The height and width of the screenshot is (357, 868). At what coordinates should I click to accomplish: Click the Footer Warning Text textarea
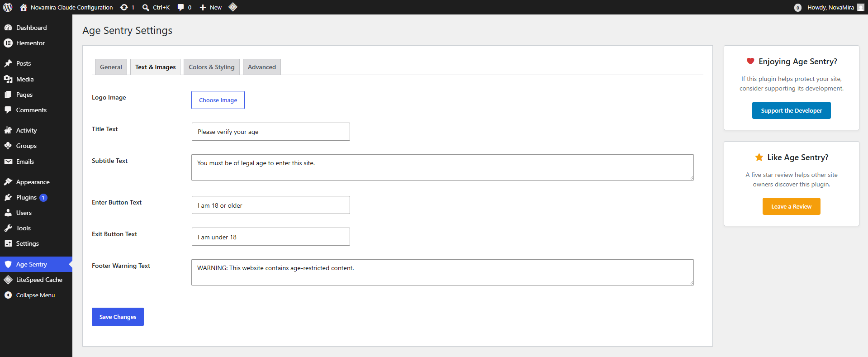click(442, 272)
